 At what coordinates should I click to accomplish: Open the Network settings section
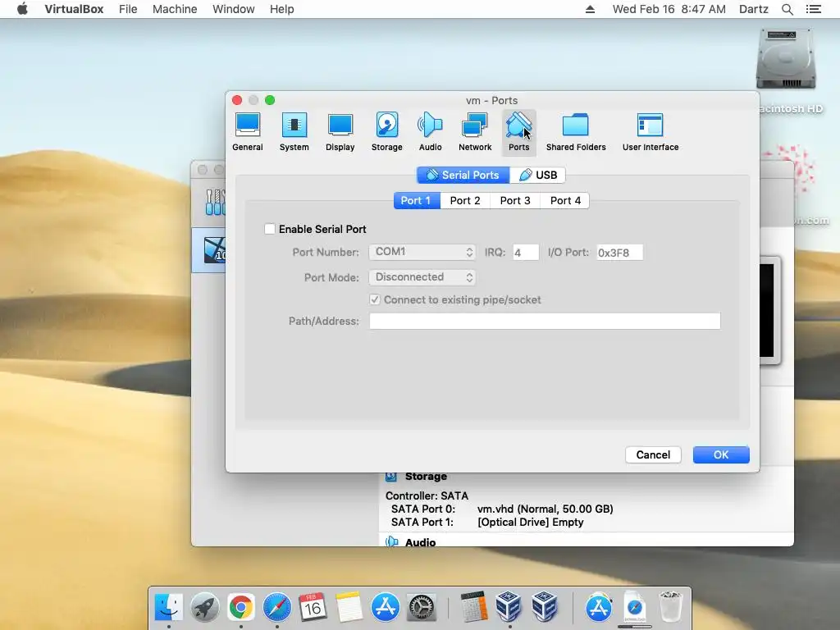pos(475,132)
